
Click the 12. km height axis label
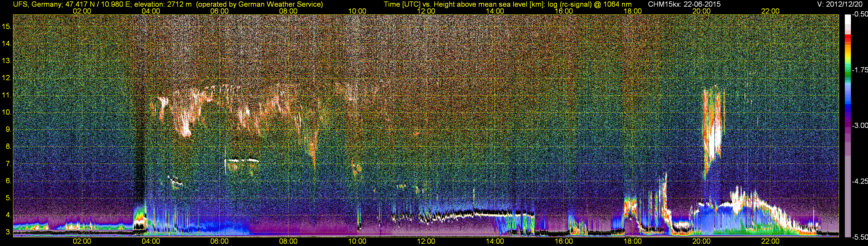(x=7, y=78)
